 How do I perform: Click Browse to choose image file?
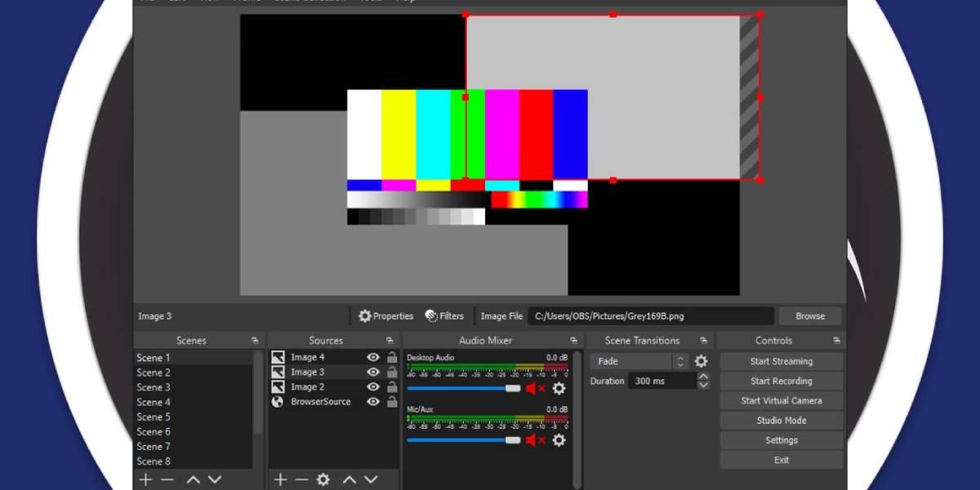tap(810, 316)
